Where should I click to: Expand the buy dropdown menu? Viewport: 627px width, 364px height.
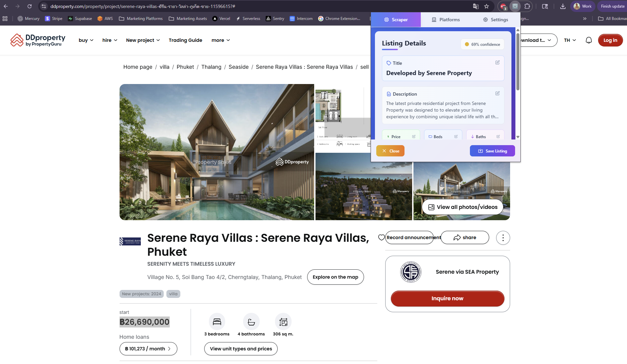[86, 40]
